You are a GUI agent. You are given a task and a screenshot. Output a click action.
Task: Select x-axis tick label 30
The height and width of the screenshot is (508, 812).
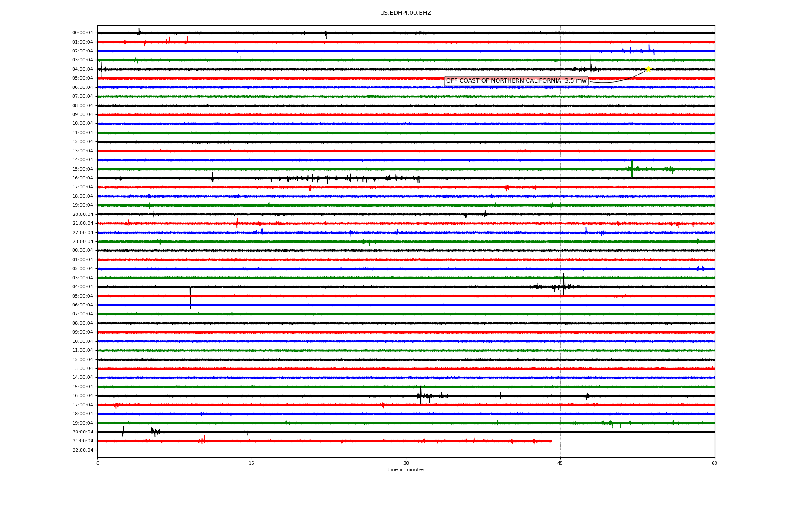406,463
